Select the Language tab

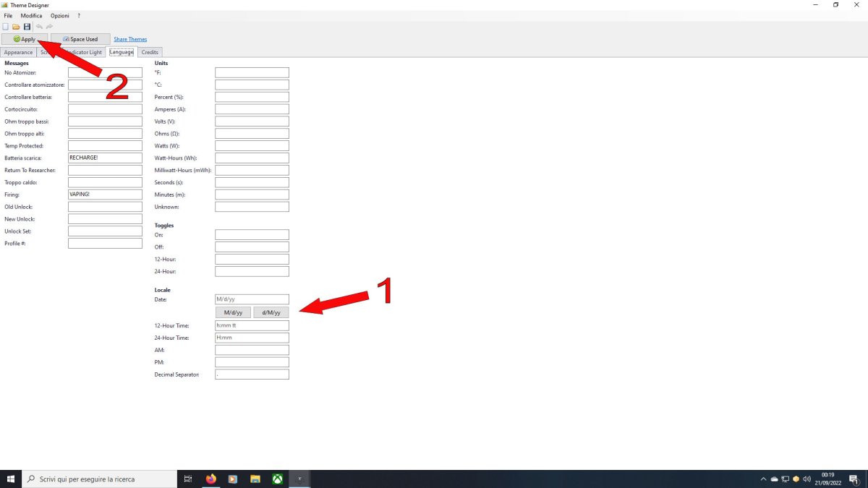pyautogui.click(x=122, y=52)
